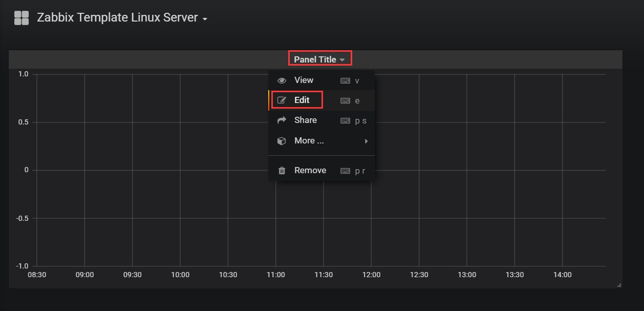644x311 pixels.
Task: Click the pencil edit icon
Action: point(282,100)
